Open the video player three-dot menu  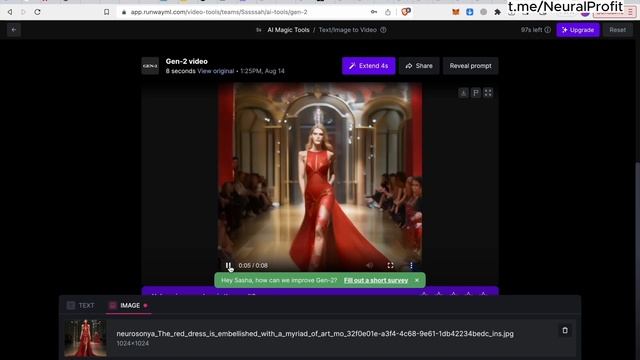[x=411, y=265]
